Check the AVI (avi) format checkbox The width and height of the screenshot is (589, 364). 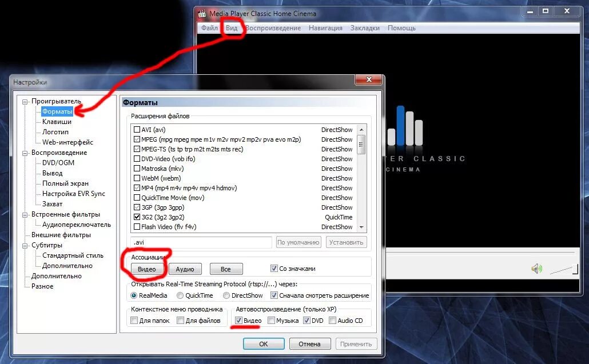[x=137, y=130]
